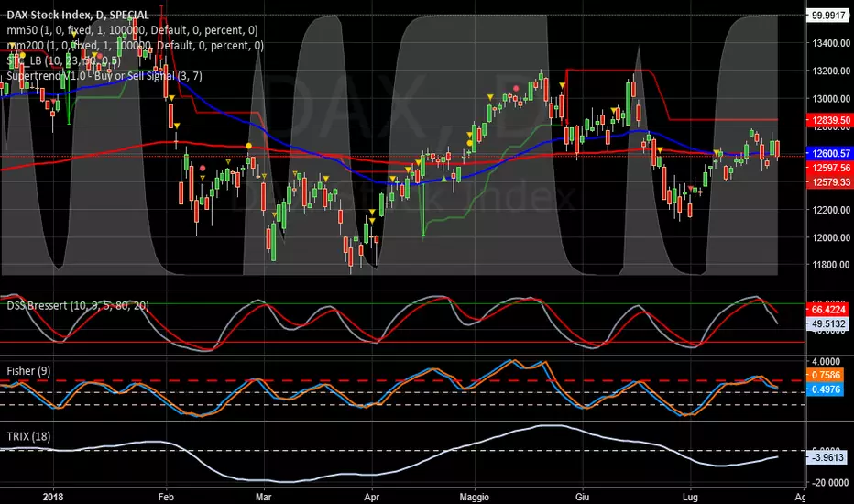Image resolution: width=854 pixels, height=504 pixels.
Task: Click the Feb label on time axis
Action: (x=166, y=497)
